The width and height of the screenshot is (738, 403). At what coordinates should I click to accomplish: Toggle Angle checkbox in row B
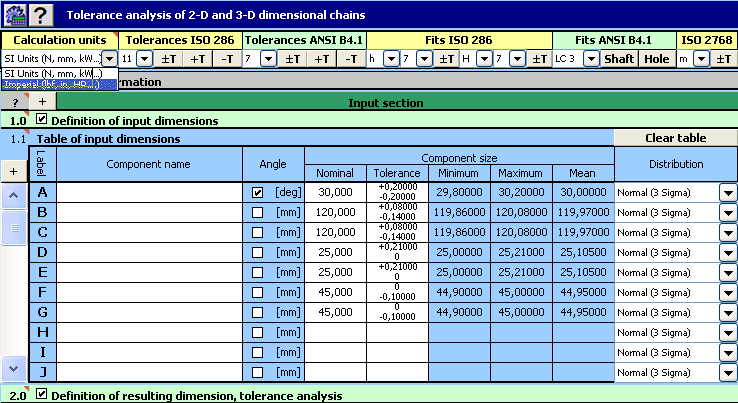point(257,212)
